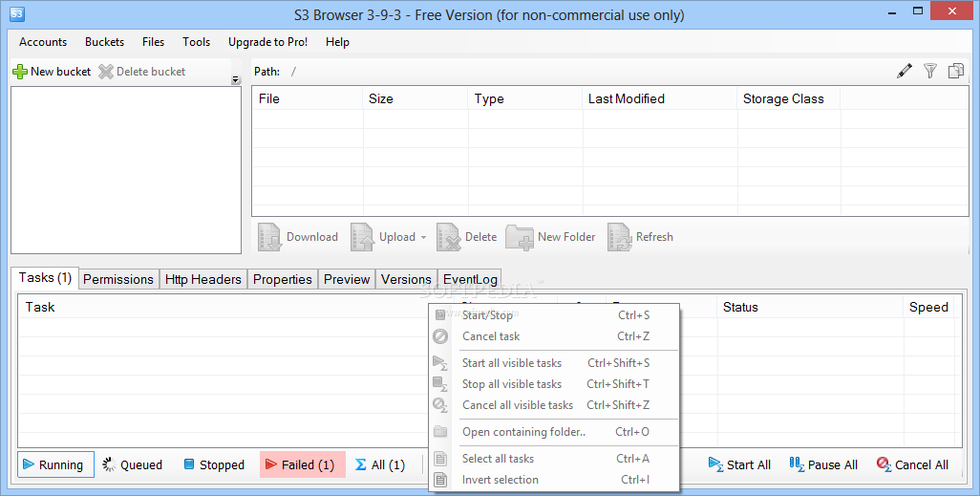The image size is (980, 496).
Task: Show All (1) tasks filter
Action: coord(380,464)
